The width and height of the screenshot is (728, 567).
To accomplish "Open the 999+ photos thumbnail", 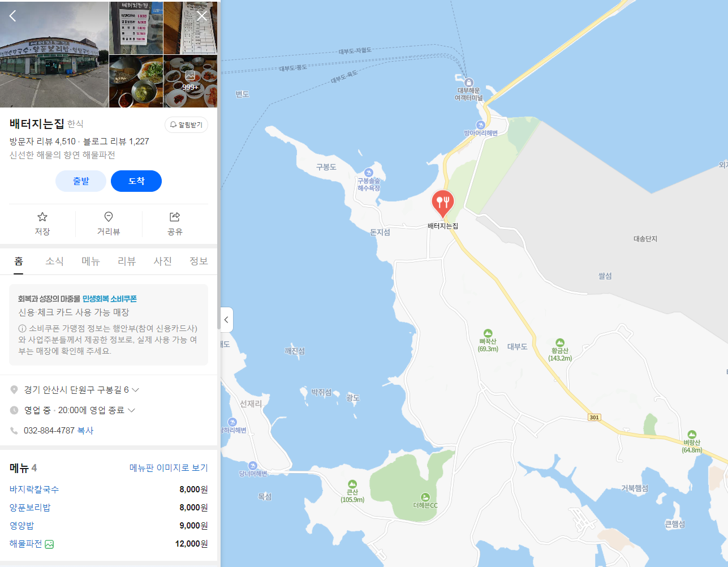I will coord(190,81).
